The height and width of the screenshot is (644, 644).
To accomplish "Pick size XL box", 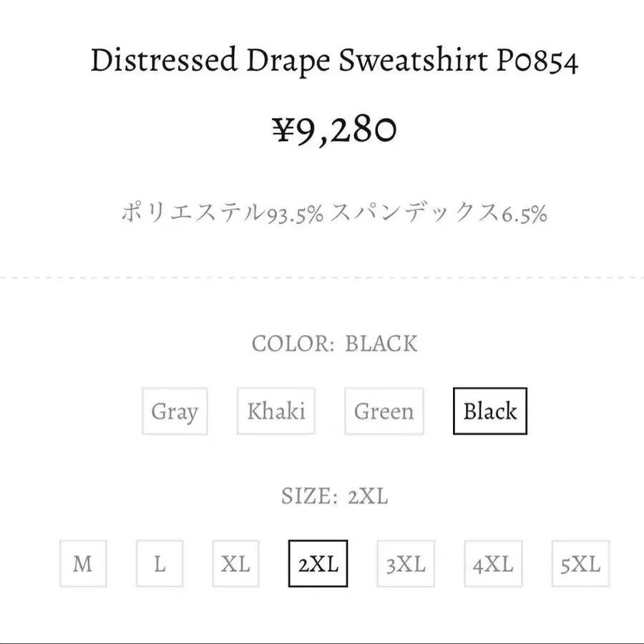I will (x=235, y=564).
